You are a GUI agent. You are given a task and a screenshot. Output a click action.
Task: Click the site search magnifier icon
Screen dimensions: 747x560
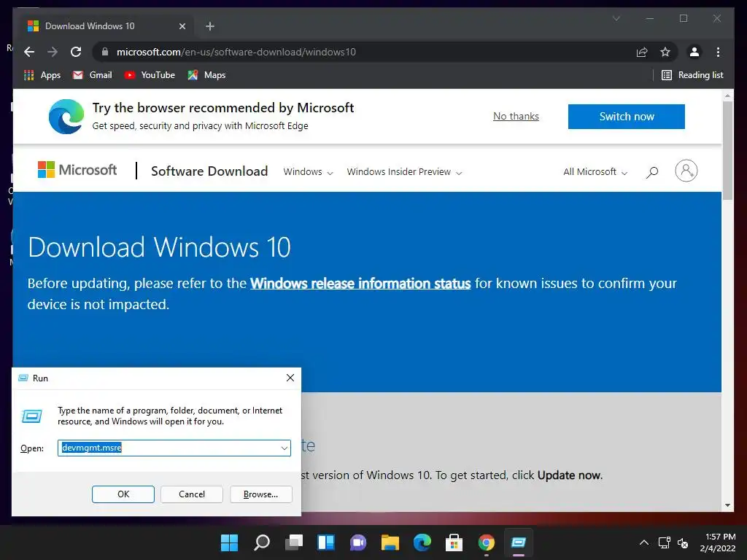point(652,172)
